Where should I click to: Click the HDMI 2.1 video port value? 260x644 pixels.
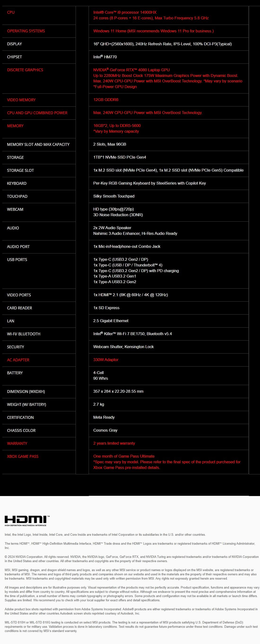pyautogui.click(x=130, y=295)
